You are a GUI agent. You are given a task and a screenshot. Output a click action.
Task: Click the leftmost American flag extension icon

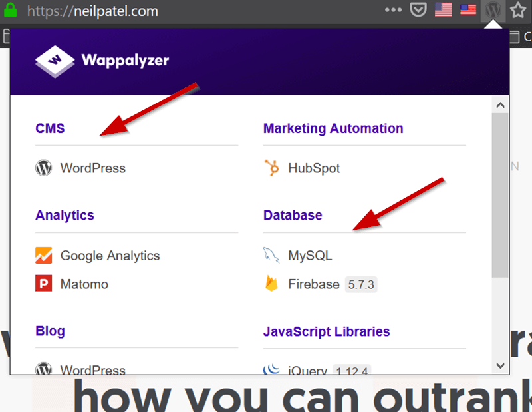pos(443,10)
